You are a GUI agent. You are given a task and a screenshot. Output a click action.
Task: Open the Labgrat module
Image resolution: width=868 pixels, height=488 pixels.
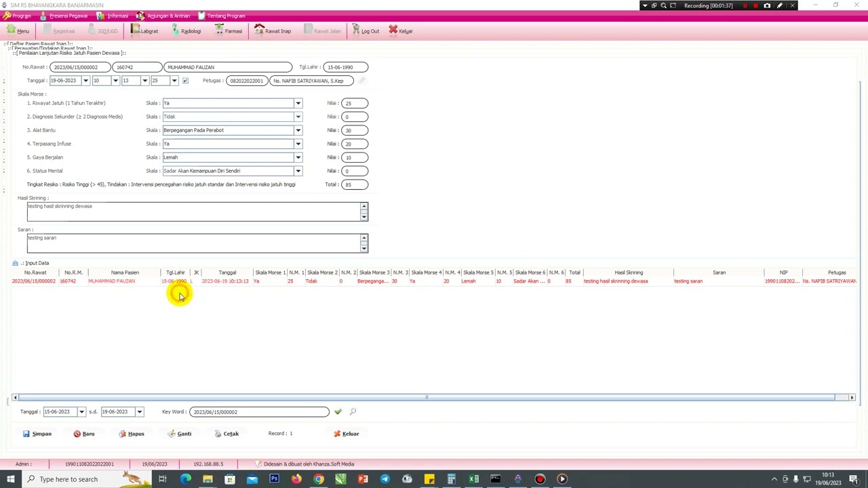[144, 30]
